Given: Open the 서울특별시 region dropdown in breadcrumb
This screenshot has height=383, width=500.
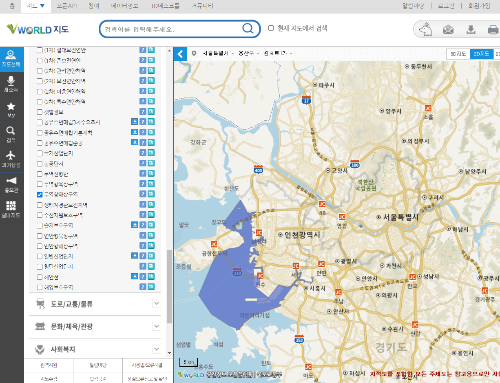Looking at the screenshot, I should click(x=218, y=53).
